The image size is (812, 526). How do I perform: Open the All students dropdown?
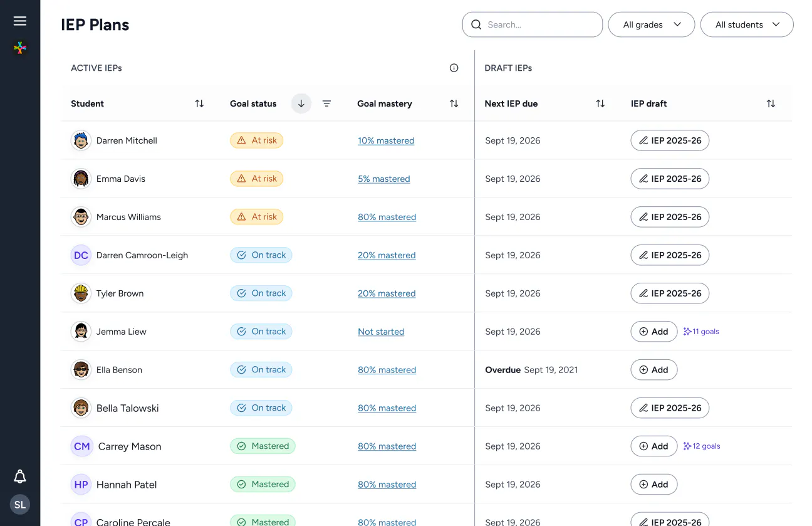point(747,25)
